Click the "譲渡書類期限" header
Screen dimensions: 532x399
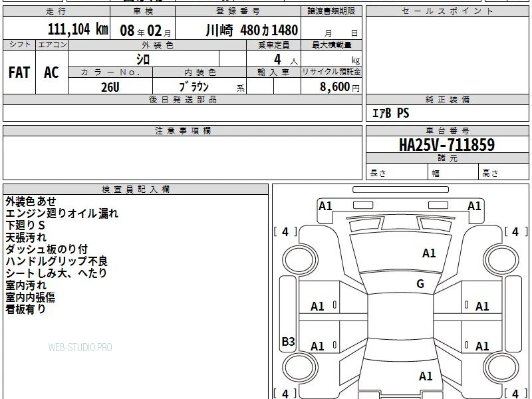coord(331,11)
